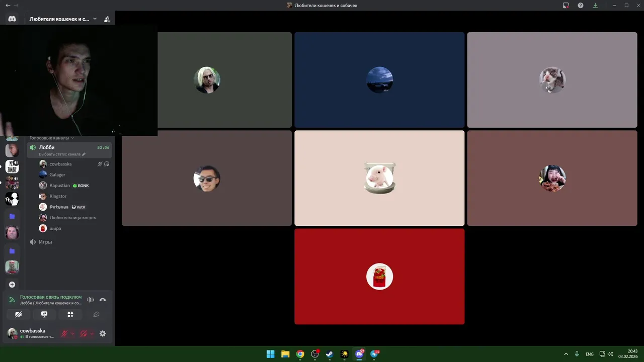Focus the white-haired avatar video tile
This screenshot has height=362, width=644.
click(207, 80)
